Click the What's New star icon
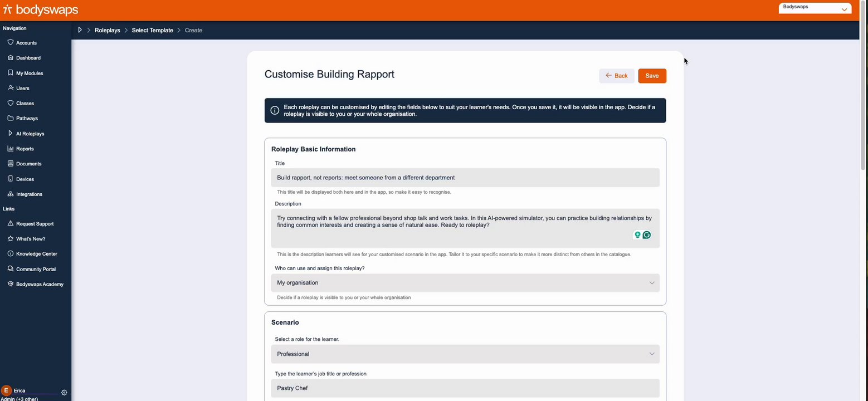 11,238
